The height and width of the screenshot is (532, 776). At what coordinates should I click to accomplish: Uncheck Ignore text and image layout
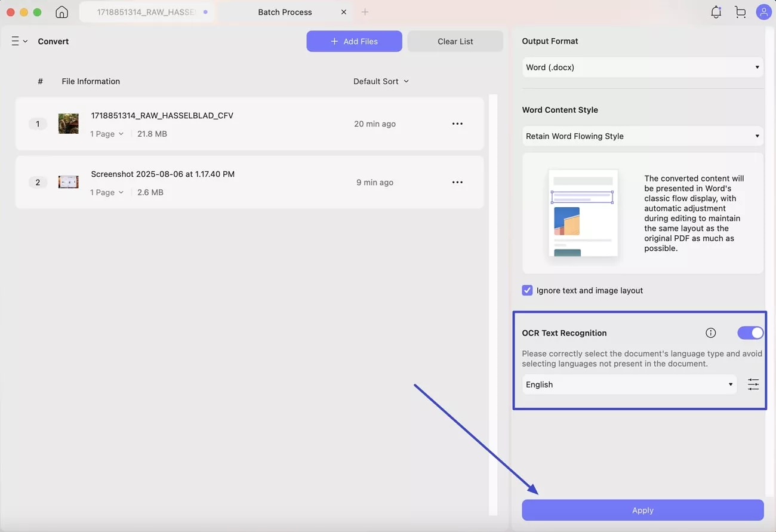click(x=527, y=290)
